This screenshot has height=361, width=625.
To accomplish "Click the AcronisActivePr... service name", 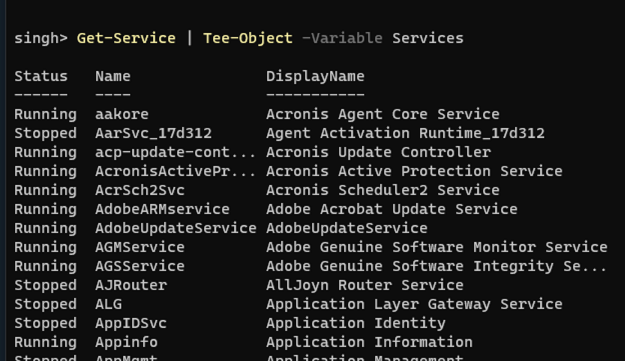I will coord(175,171).
